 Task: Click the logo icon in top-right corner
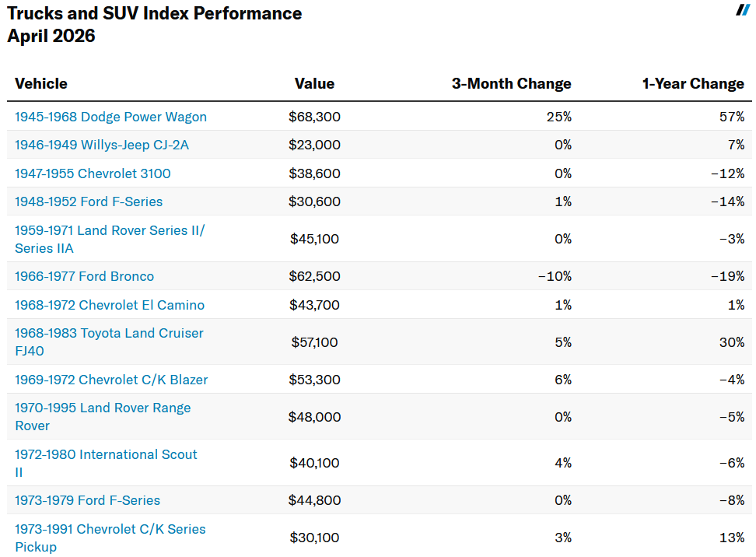pos(743,10)
